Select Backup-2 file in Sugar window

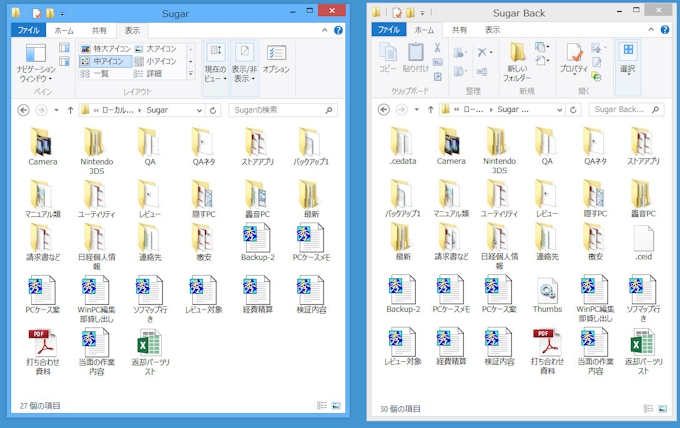(257, 242)
